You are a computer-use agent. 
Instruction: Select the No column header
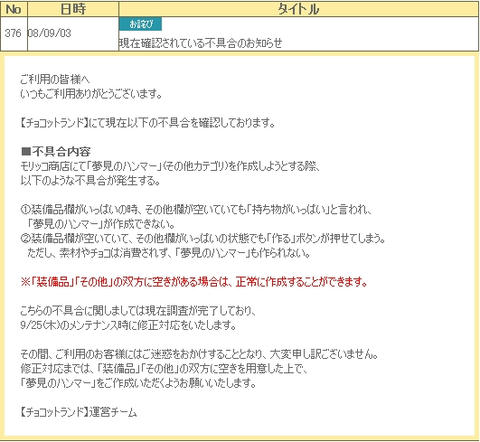14,9
